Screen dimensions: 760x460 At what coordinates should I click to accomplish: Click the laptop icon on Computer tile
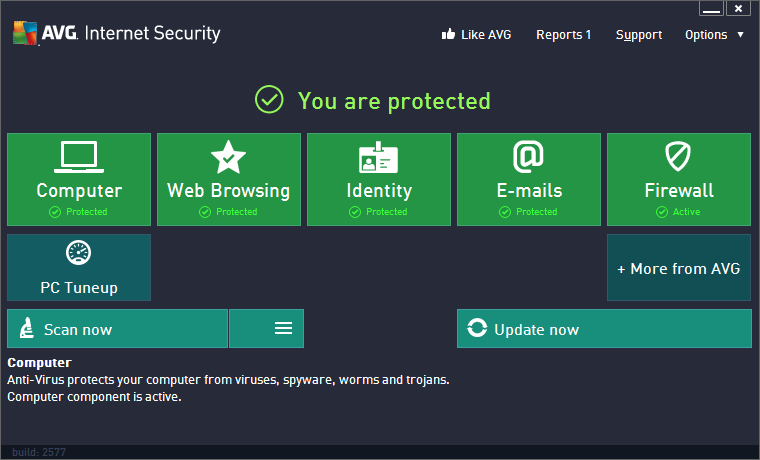[x=79, y=157]
